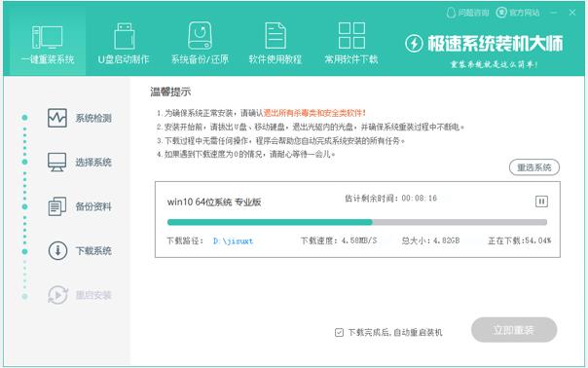Toggle 下载完成后,自动重启装机 checkbox
The height and width of the screenshot is (368, 588).
(339, 332)
